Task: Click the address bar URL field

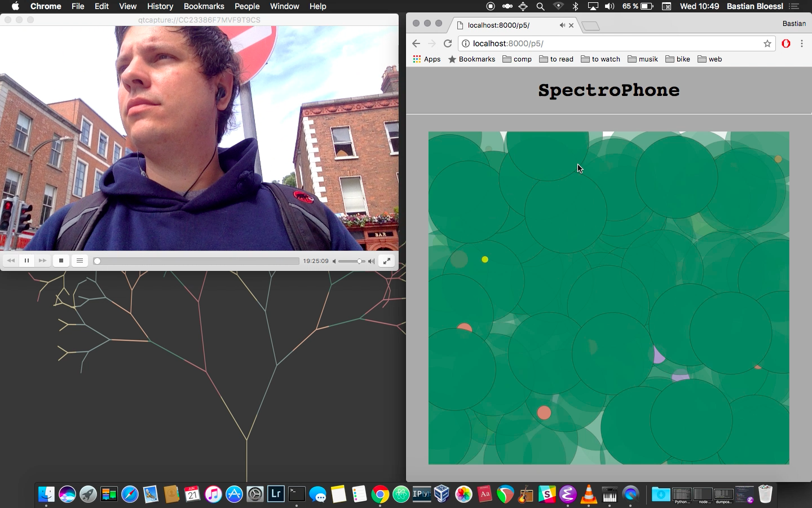Action: pyautogui.click(x=609, y=43)
